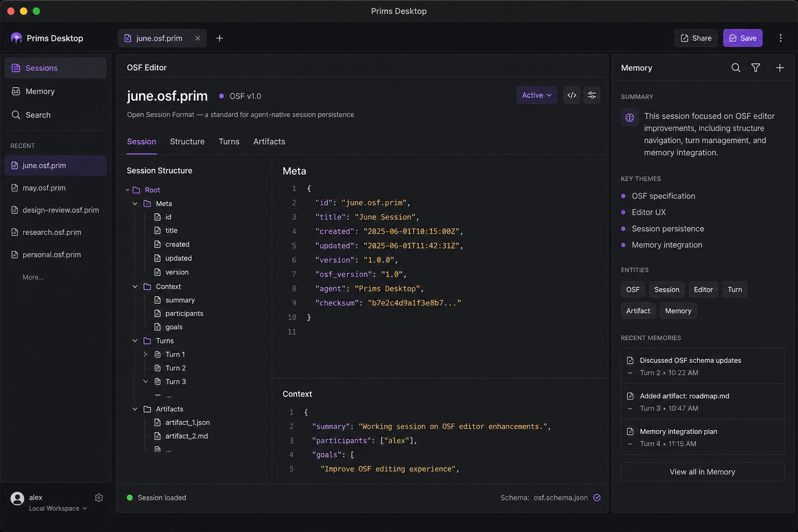Image resolution: width=798 pixels, height=532 pixels.
Task: Open Search in the left sidebar
Action: point(56,115)
